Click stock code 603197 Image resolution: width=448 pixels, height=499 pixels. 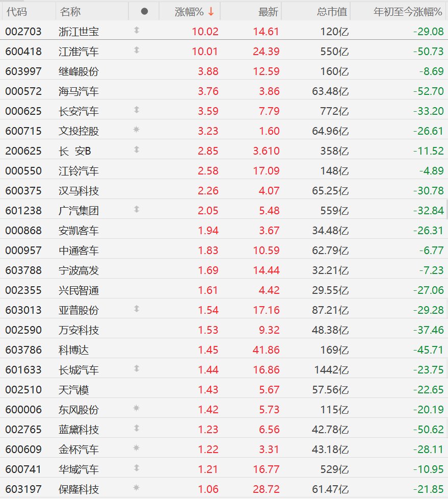click(23, 489)
